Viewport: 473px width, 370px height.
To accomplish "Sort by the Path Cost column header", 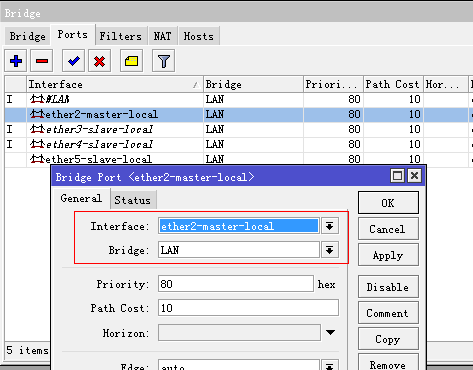I will click(393, 84).
